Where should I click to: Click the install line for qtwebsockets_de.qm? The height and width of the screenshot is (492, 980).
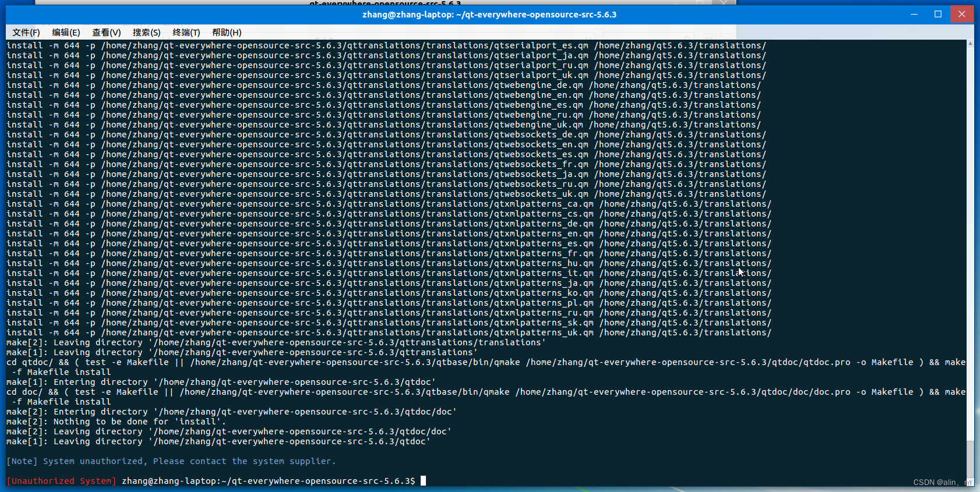tap(386, 134)
